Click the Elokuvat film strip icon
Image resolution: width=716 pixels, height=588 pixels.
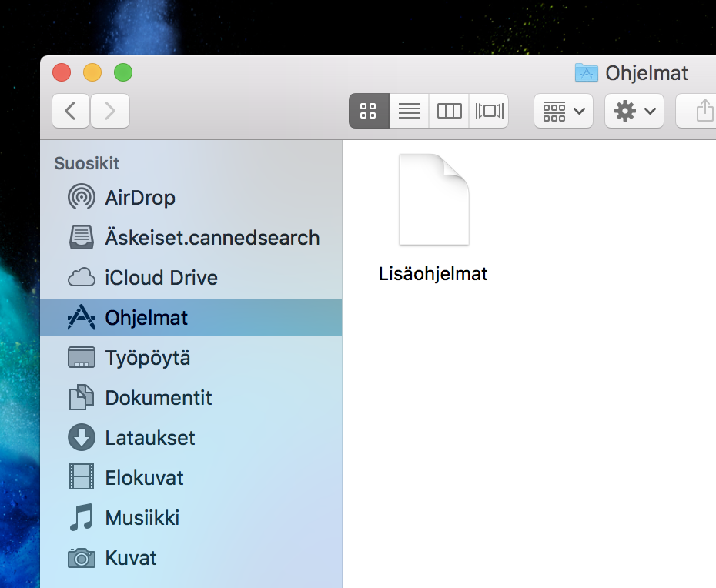(82, 476)
